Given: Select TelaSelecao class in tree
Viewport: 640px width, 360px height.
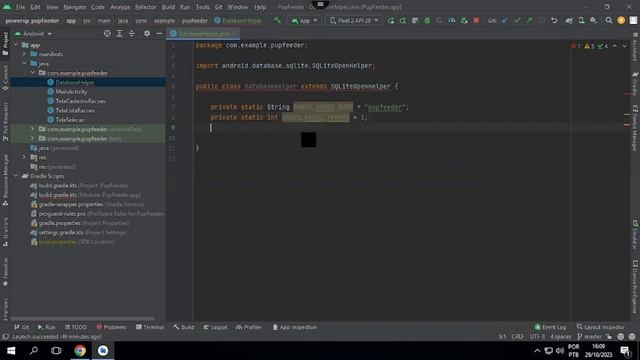Looking at the screenshot, I should click(x=70, y=120).
